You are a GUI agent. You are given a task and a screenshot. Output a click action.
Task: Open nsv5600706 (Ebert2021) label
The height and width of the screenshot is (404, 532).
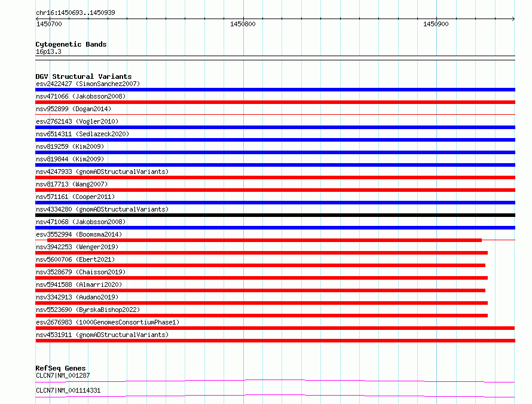[x=75, y=259]
